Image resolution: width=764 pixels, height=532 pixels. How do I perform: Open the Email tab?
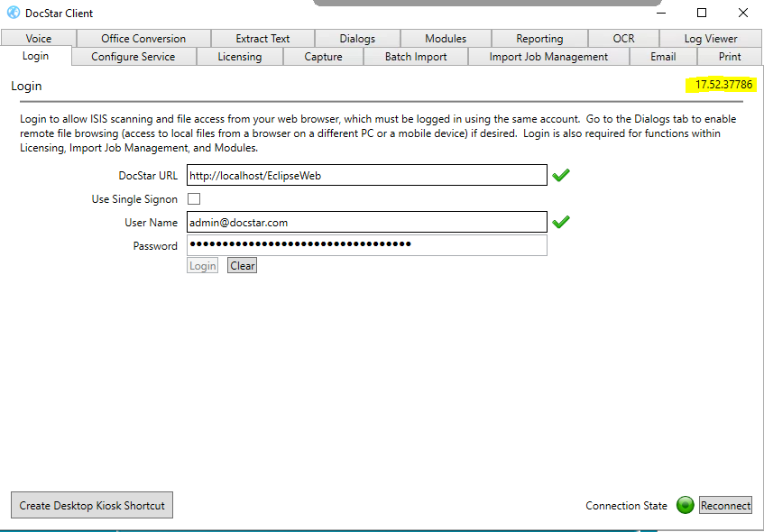pos(663,57)
